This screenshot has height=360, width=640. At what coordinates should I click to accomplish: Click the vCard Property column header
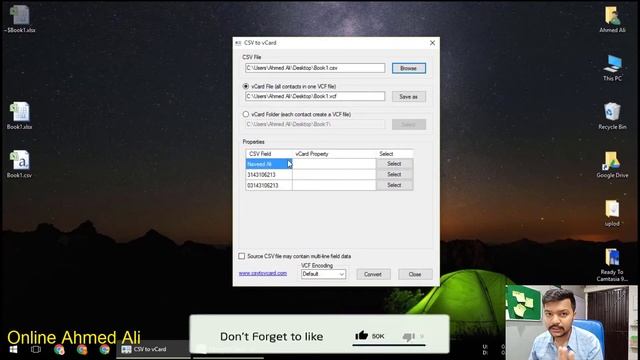(x=334, y=154)
